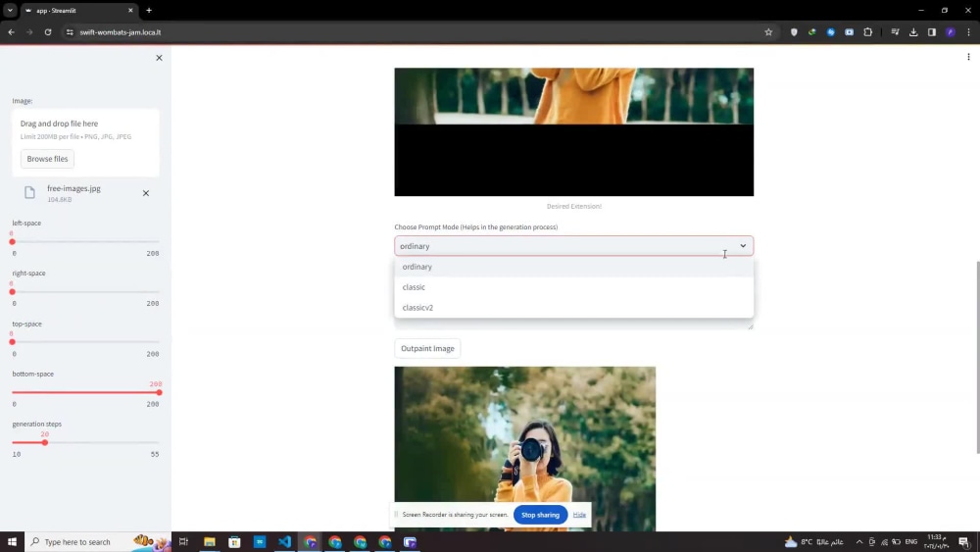Click the ENG language indicator
The width and height of the screenshot is (980, 552).
(910, 541)
